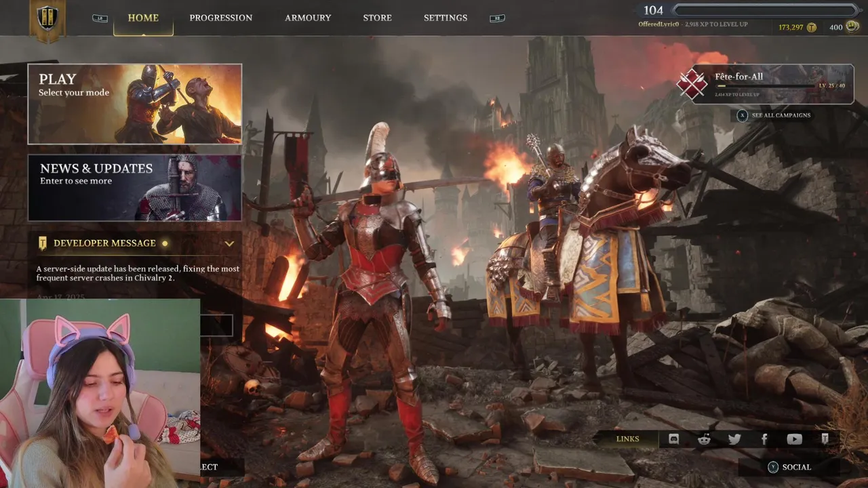This screenshot has height=488, width=868.
Task: Click the crowns premium currency icon
Action: click(x=852, y=27)
